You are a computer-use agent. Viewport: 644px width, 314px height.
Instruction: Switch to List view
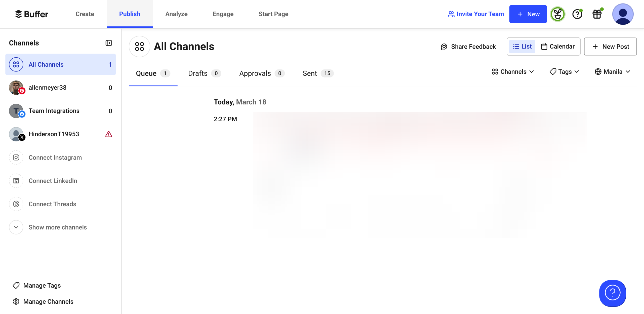click(522, 47)
